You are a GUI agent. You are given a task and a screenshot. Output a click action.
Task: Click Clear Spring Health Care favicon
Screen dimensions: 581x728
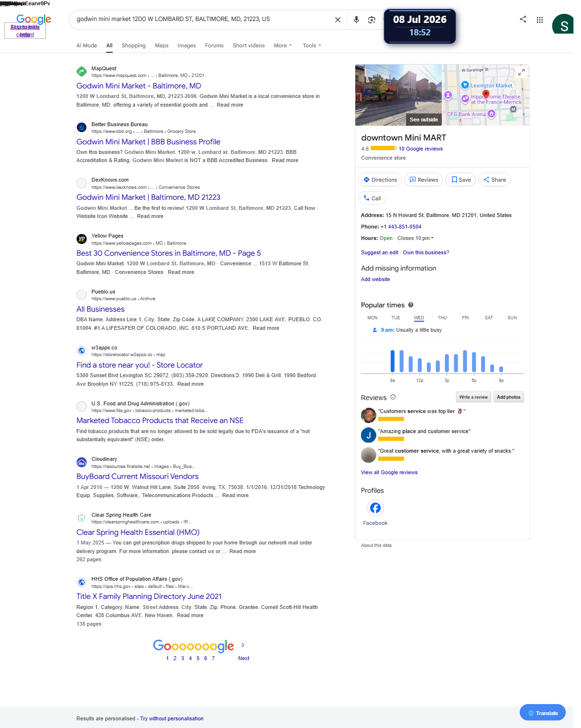pyautogui.click(x=82, y=518)
